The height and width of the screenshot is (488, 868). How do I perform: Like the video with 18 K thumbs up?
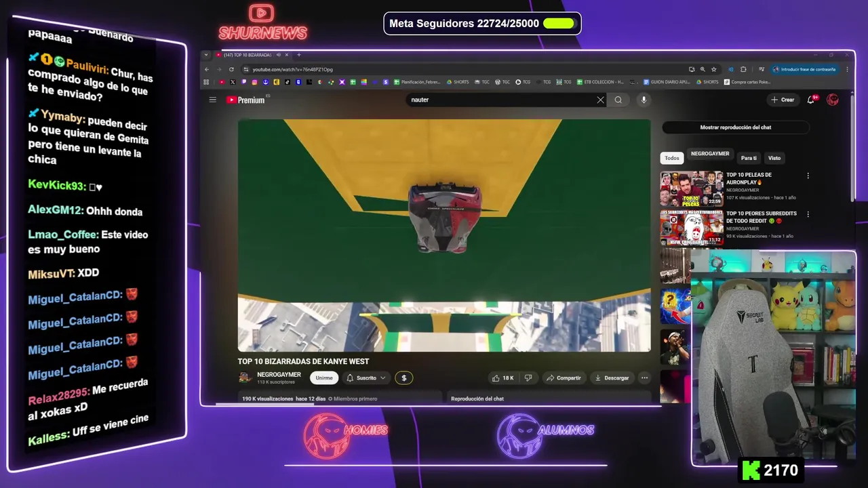(502, 378)
